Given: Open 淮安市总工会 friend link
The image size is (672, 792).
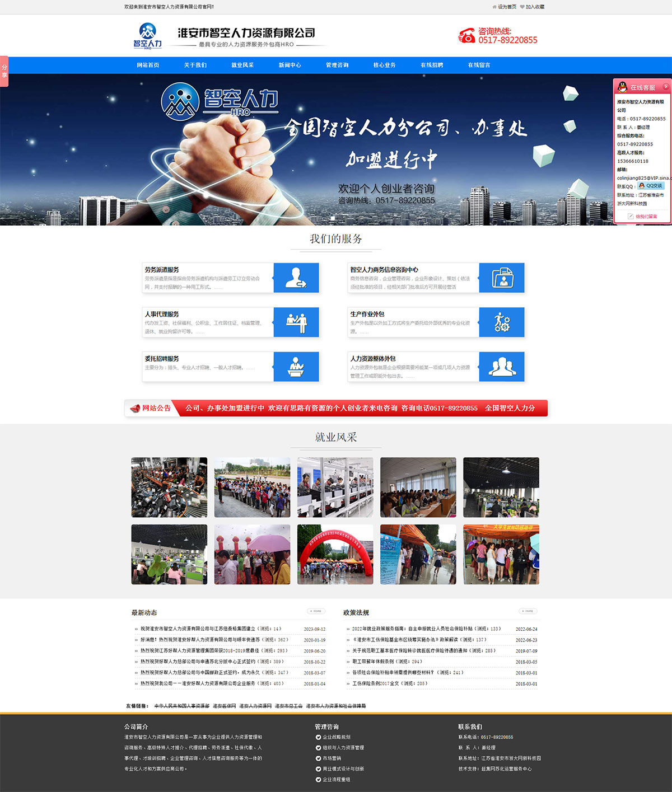Looking at the screenshot, I should coord(288,706).
